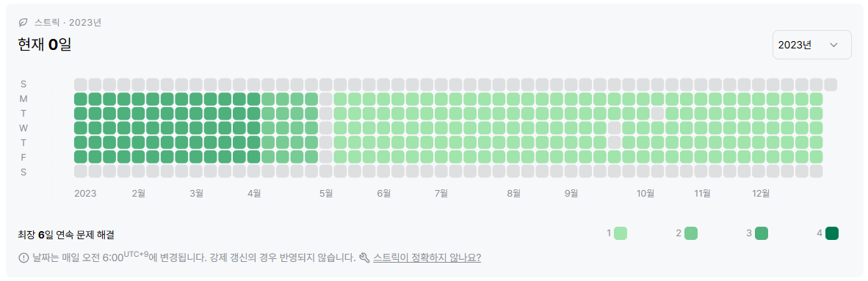Screen dimensions: 868x281
Task: Select the level 2 legend color swatch
Action: tap(691, 233)
